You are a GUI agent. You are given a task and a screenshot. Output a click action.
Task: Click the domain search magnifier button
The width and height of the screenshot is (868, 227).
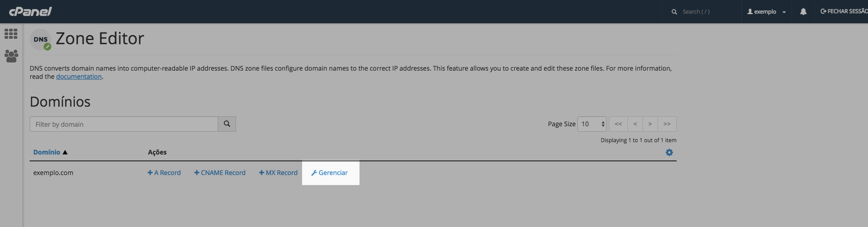pyautogui.click(x=227, y=124)
